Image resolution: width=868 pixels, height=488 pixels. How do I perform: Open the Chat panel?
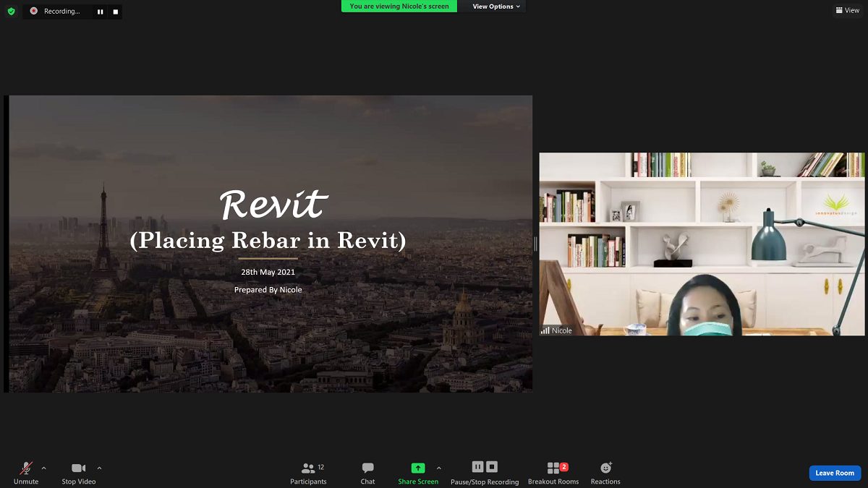click(367, 474)
